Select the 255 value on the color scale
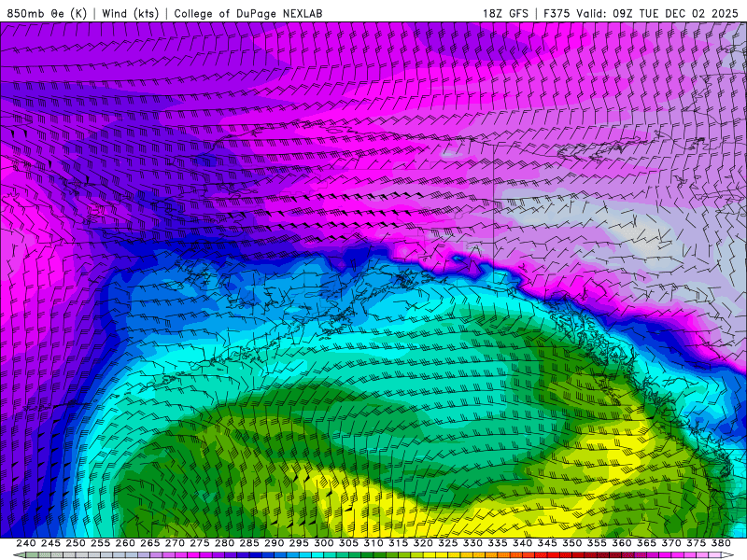The image size is (747, 560). click(x=101, y=543)
